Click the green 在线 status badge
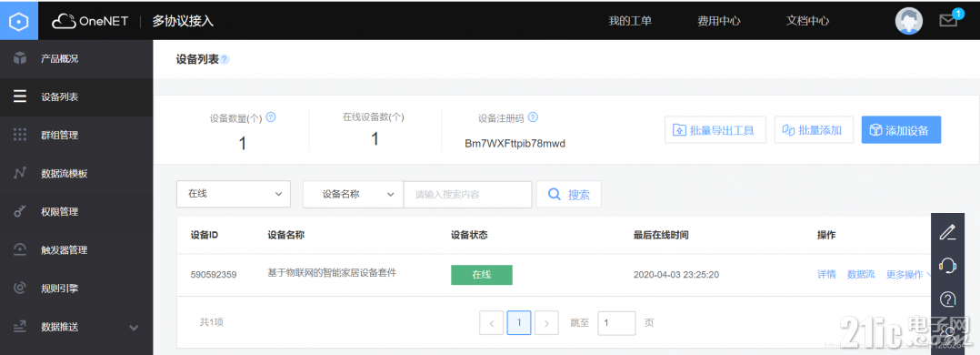 click(x=482, y=274)
